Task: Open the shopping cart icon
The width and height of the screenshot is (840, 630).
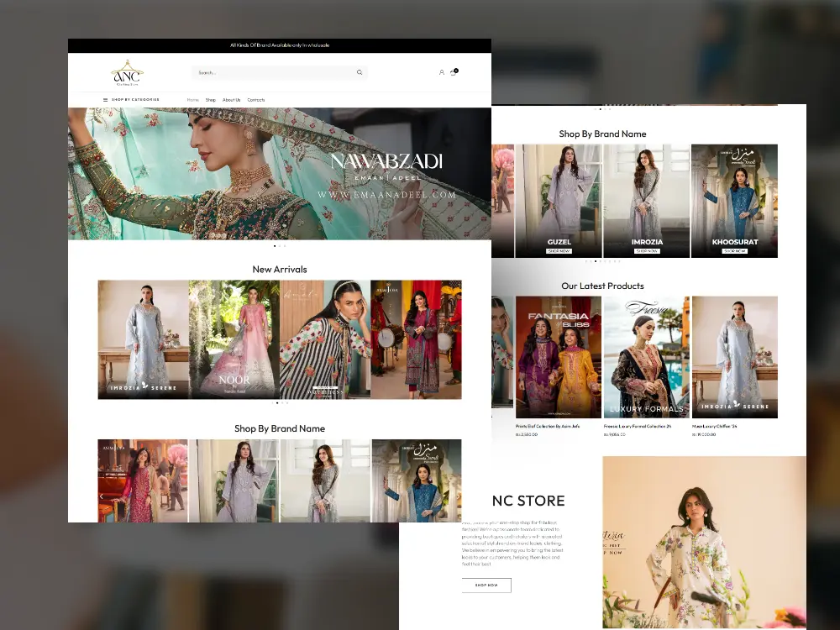Action: point(454,72)
